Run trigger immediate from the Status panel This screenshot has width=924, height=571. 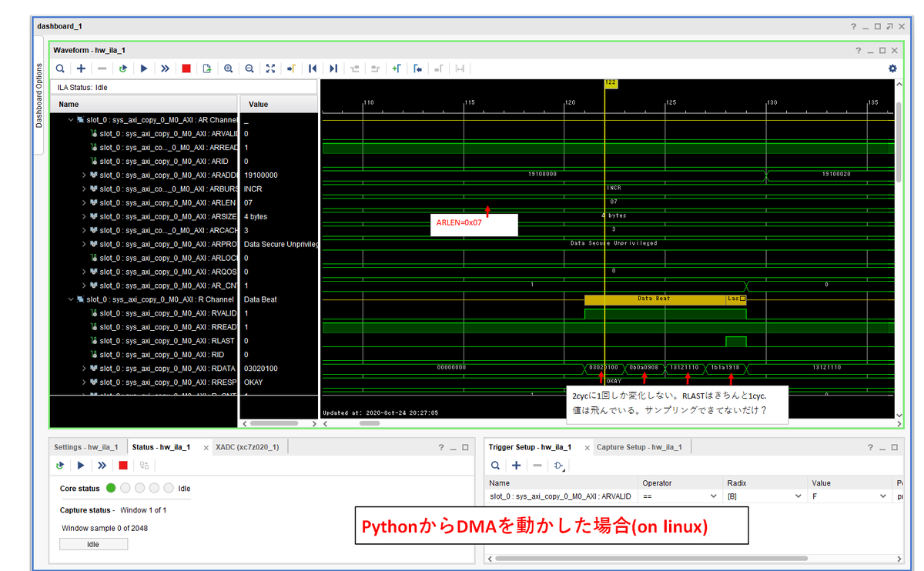click(102, 466)
